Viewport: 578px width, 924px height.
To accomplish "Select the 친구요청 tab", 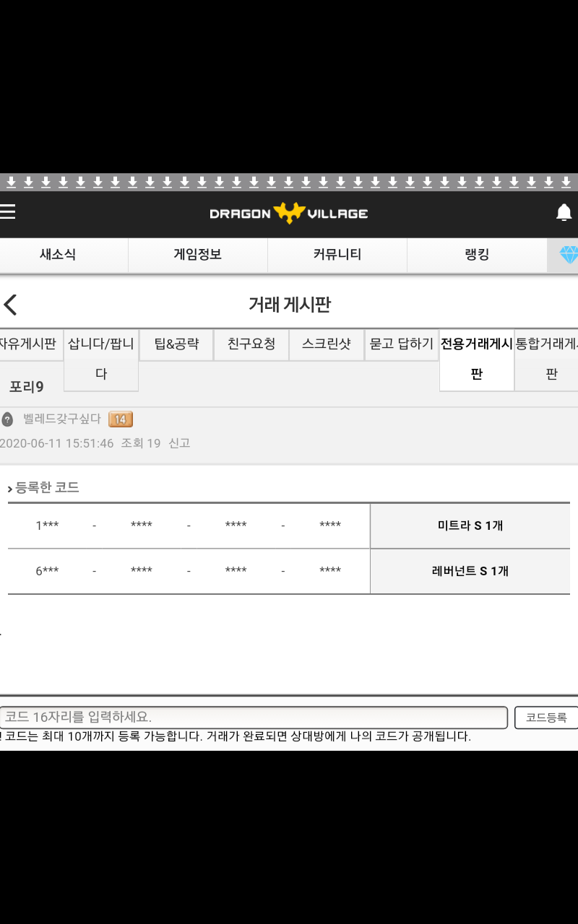I will pos(251,344).
